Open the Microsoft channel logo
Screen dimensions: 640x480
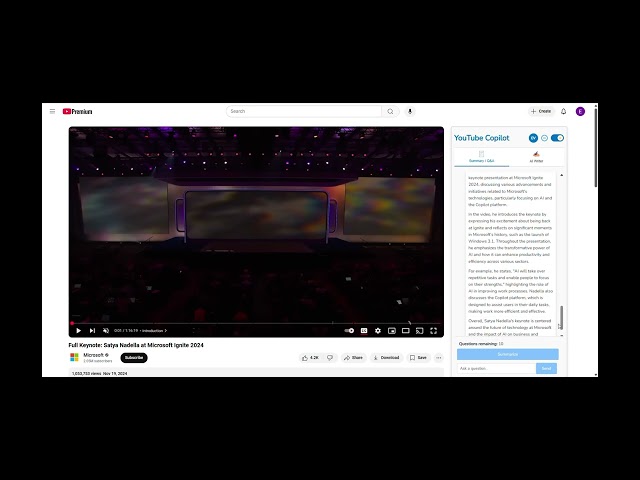(74, 358)
